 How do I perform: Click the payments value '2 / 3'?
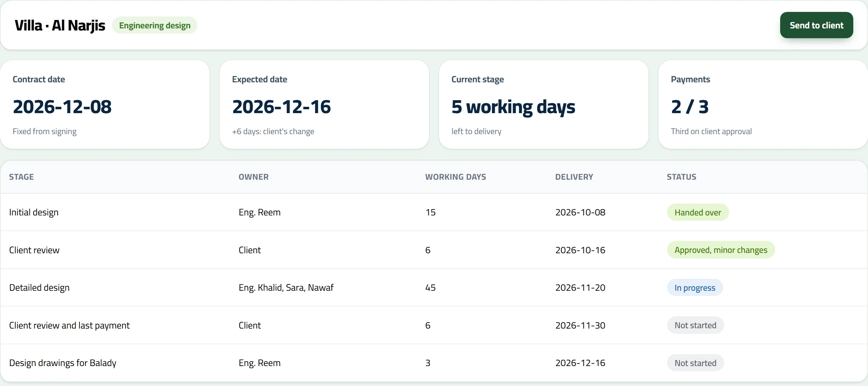[690, 107]
